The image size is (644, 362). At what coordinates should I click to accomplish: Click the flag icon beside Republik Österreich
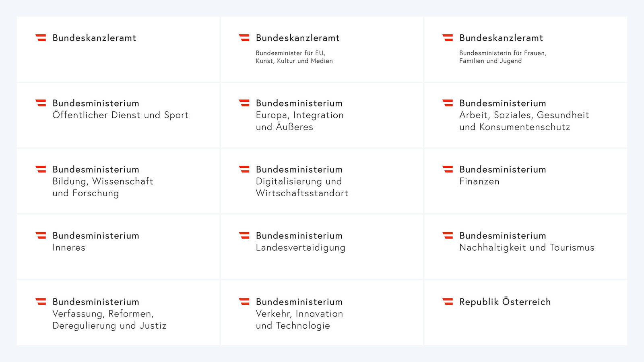click(x=448, y=301)
